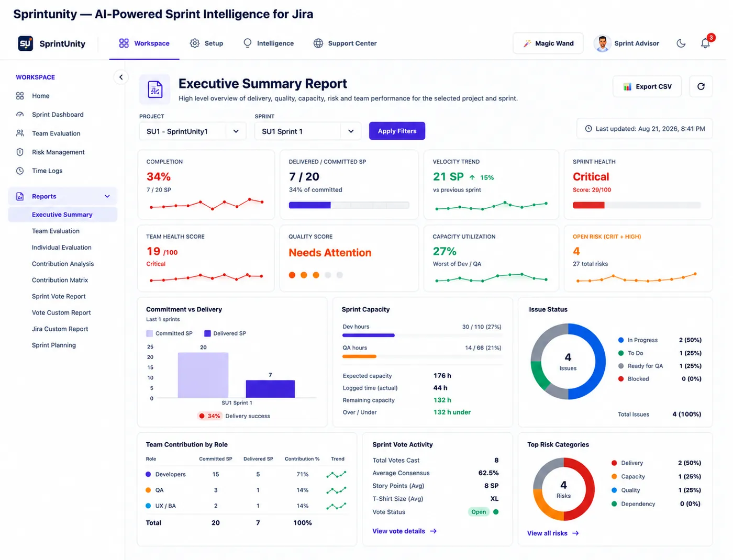The width and height of the screenshot is (733, 560).
Task: Click the Apply Filters button
Action: 397,131
